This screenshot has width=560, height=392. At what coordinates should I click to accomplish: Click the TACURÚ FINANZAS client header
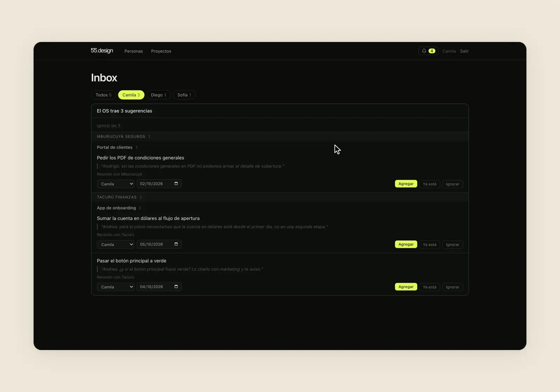click(117, 197)
